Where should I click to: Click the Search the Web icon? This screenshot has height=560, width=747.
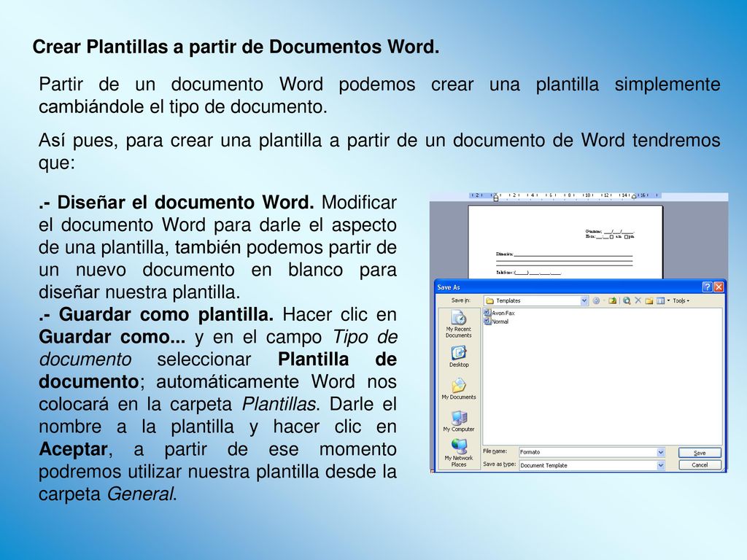[x=627, y=301]
